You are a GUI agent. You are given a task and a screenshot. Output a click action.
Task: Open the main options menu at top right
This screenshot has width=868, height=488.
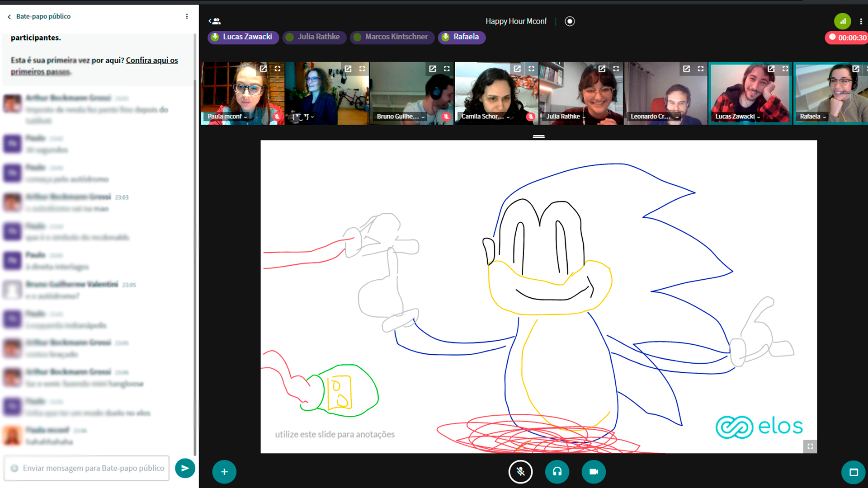point(861,21)
